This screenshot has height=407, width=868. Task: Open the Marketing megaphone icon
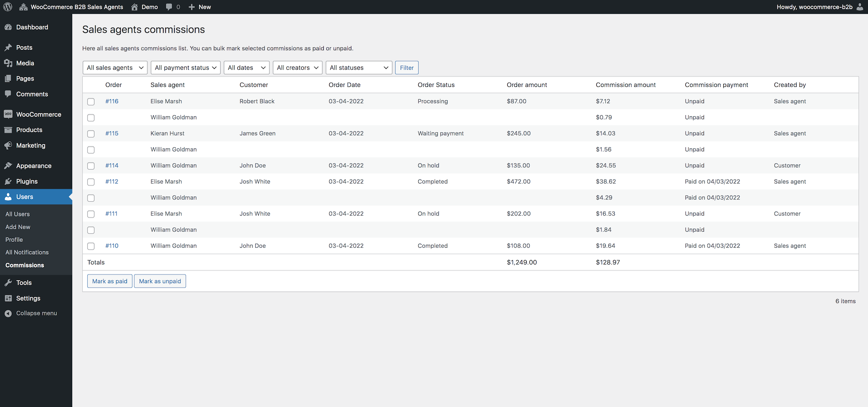(9, 145)
